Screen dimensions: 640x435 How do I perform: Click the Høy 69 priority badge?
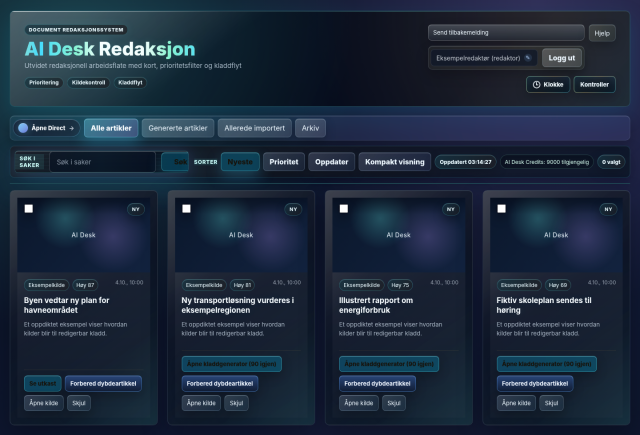[x=558, y=285]
